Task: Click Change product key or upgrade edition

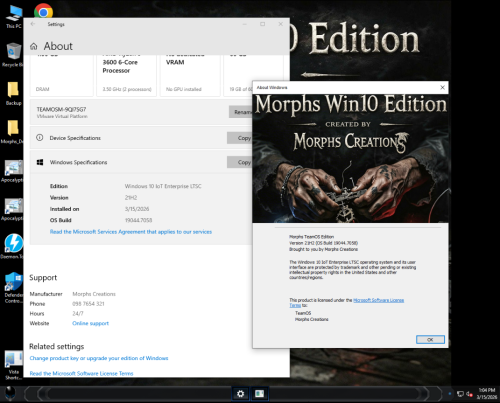Action: point(99,358)
